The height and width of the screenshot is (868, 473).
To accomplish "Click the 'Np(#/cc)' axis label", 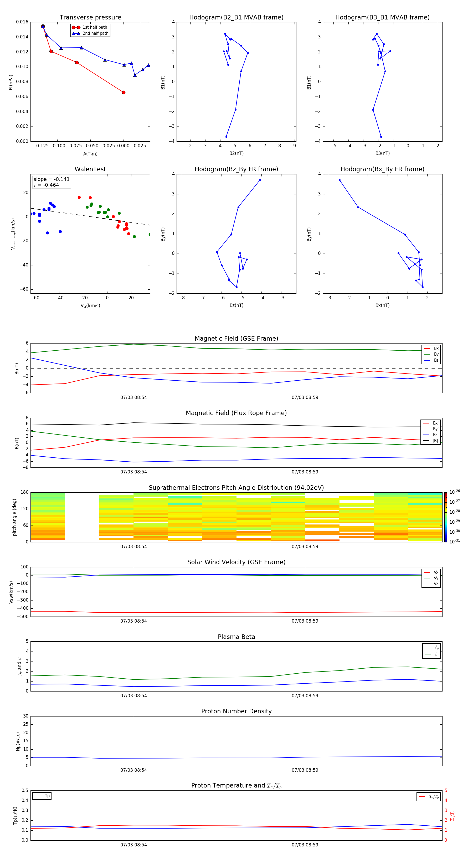I will [x=18, y=741].
